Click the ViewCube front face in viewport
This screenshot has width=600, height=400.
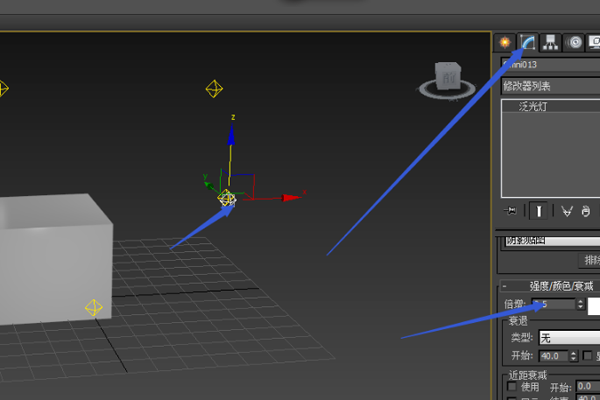448,77
